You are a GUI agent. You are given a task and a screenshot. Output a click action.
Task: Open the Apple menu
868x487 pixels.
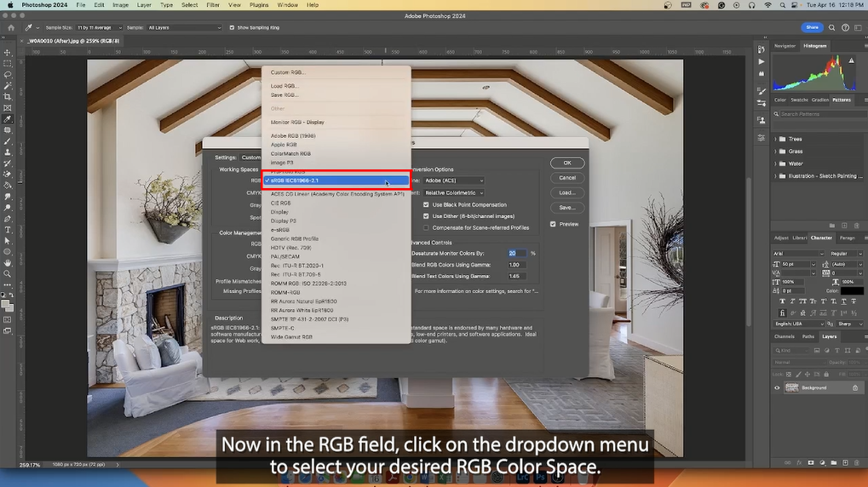[x=10, y=5]
